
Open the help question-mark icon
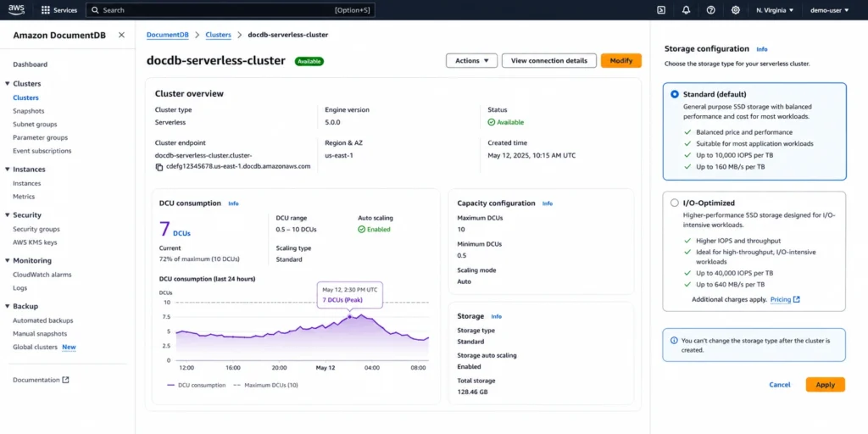711,10
